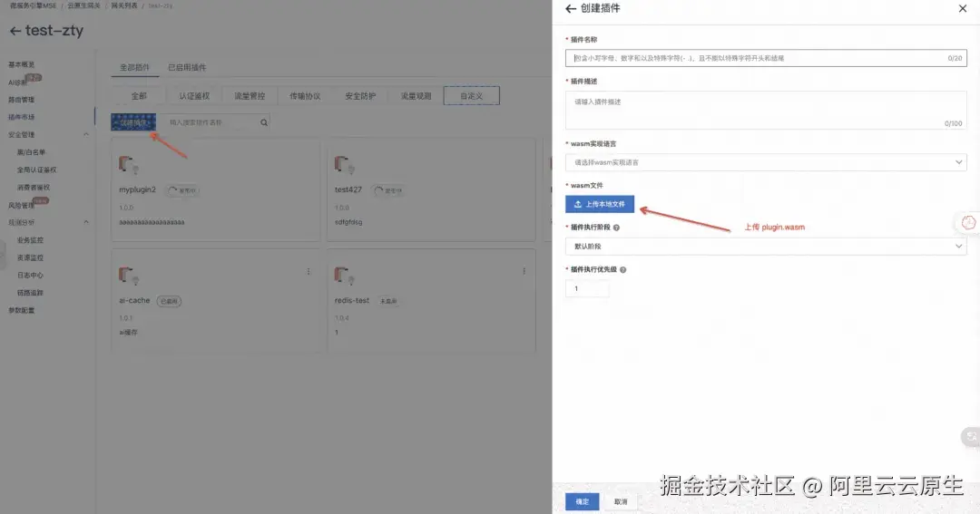The width and height of the screenshot is (980, 514).
Task: Open 日志中心 in the sidebar
Action: (30, 276)
